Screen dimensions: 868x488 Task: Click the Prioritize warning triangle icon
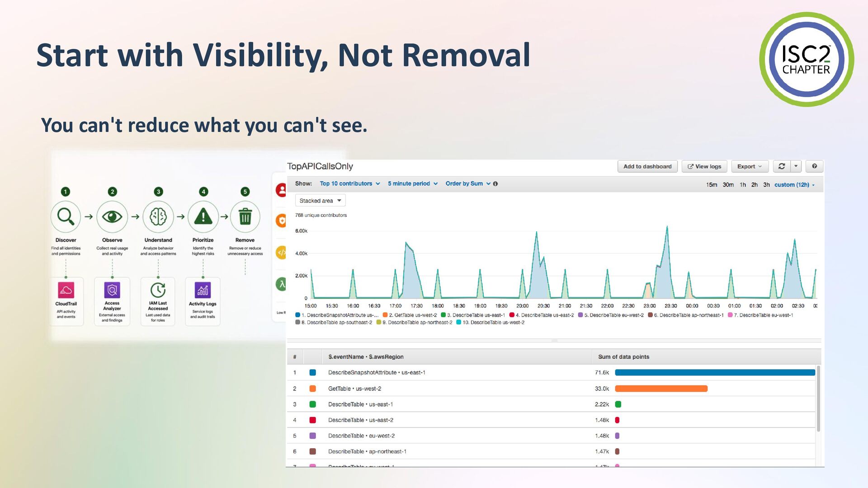[203, 216]
